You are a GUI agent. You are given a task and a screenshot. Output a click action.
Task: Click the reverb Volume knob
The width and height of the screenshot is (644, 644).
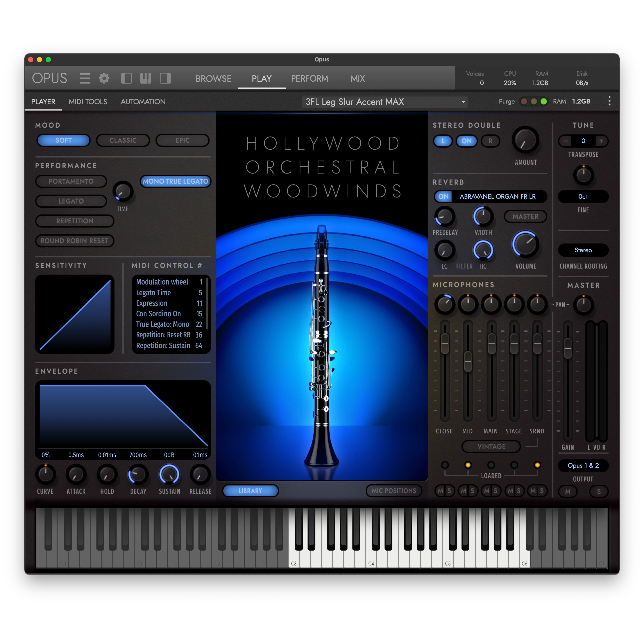525,244
